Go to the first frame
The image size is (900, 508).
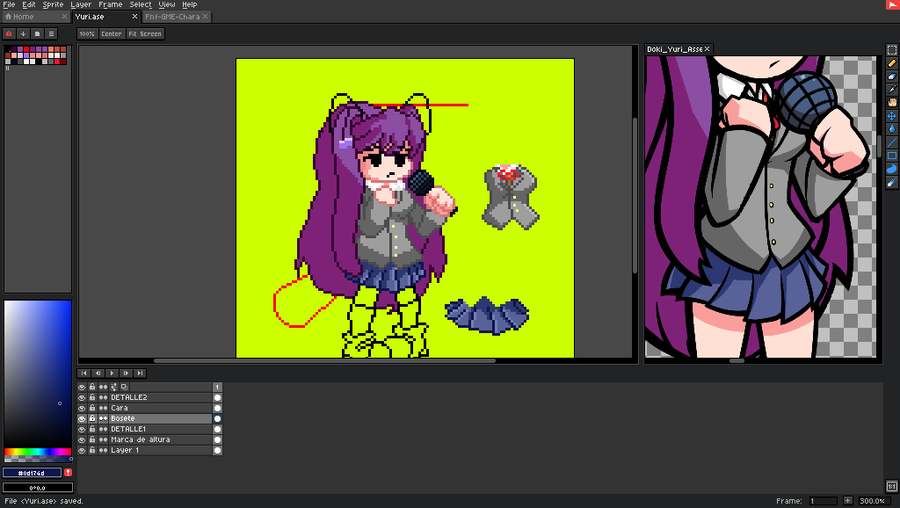pos(84,373)
